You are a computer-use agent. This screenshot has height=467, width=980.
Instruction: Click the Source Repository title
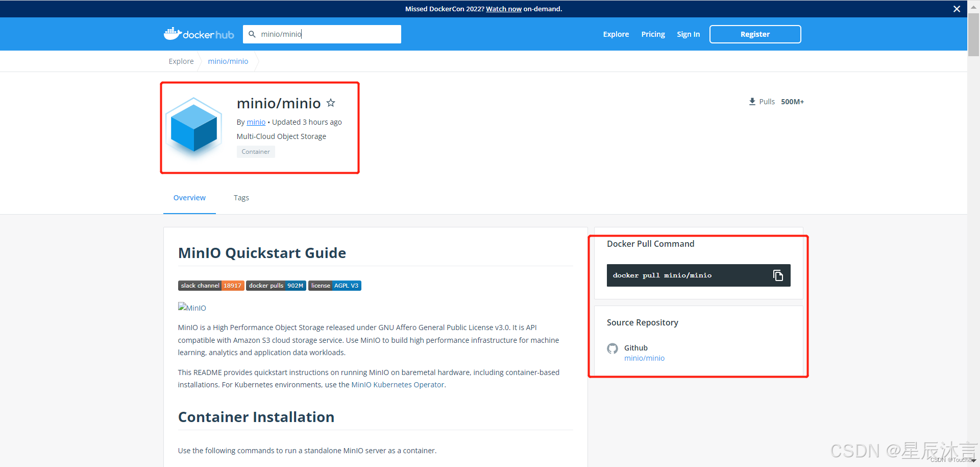(642, 322)
